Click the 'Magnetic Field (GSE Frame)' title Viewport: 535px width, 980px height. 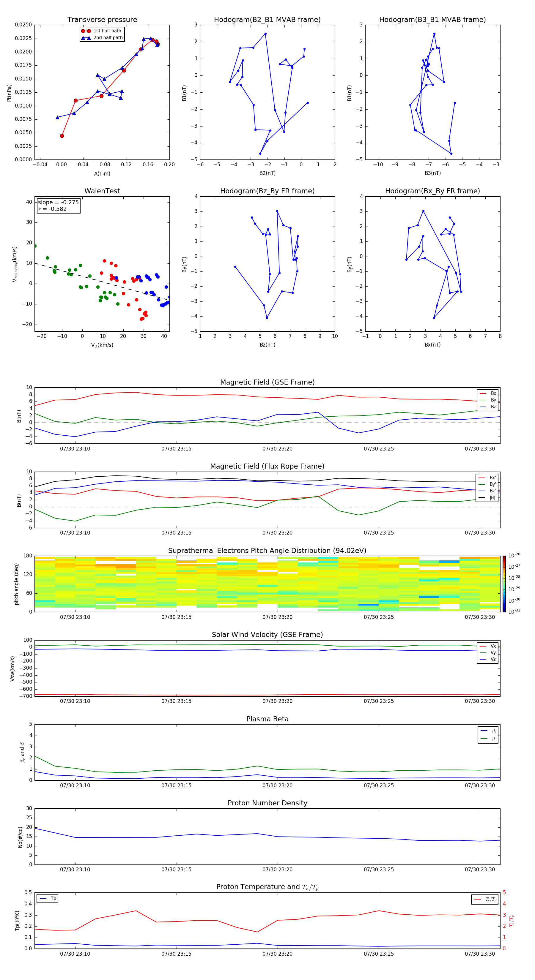[x=267, y=382]
